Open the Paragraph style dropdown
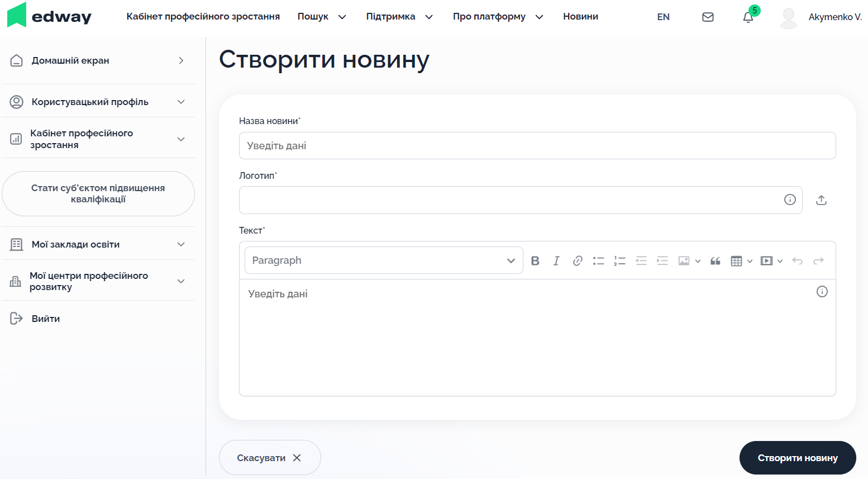The image size is (868, 479). tap(384, 260)
